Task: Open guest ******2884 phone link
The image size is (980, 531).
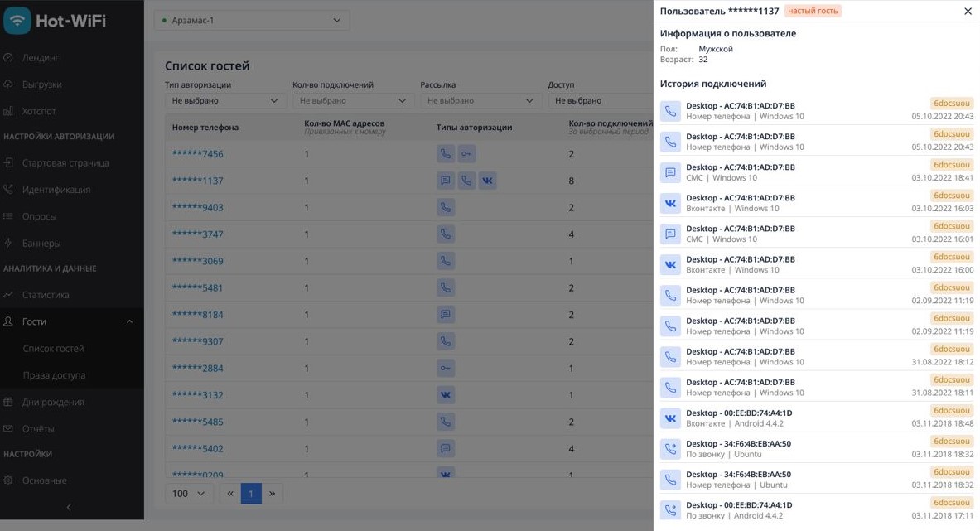Action: coord(197,369)
